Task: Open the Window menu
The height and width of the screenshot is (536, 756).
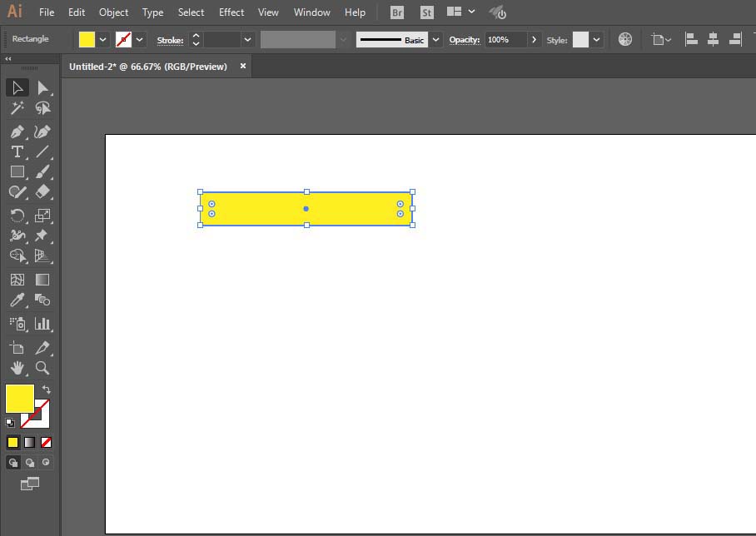Action: point(311,12)
